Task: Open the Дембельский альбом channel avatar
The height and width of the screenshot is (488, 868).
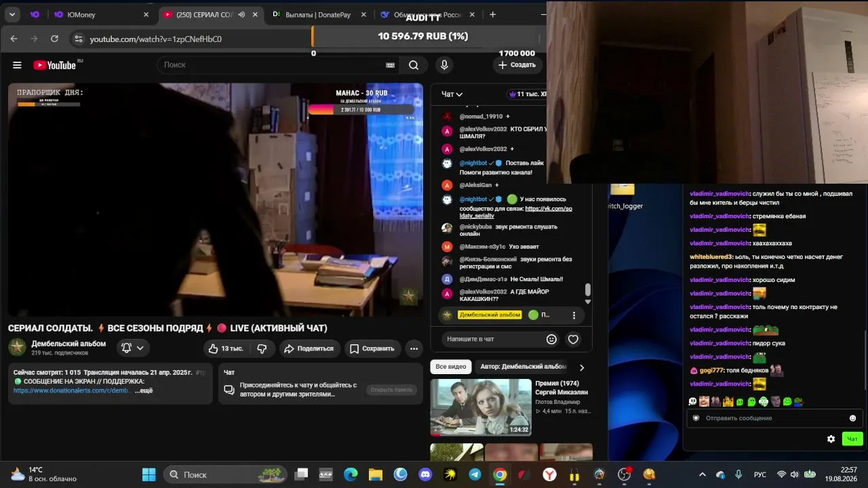Action: [17, 348]
